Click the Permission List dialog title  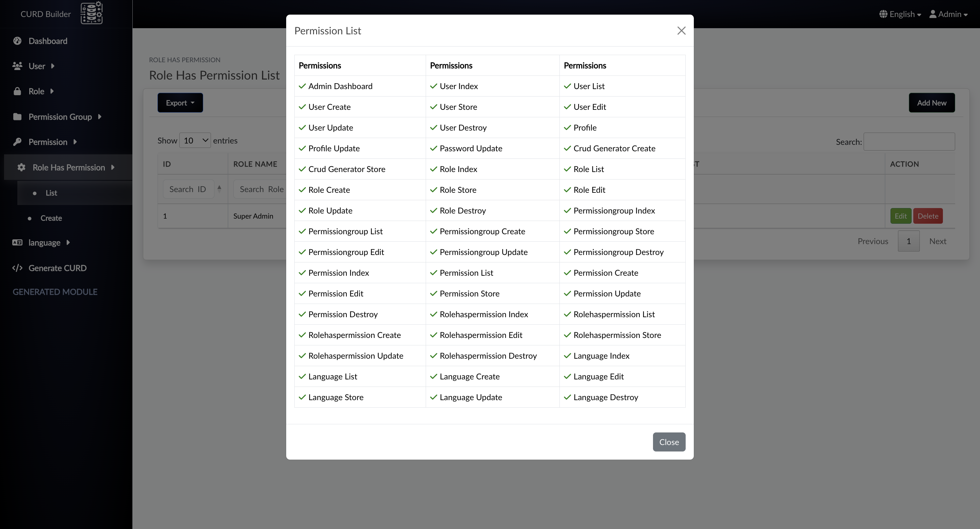(x=328, y=30)
